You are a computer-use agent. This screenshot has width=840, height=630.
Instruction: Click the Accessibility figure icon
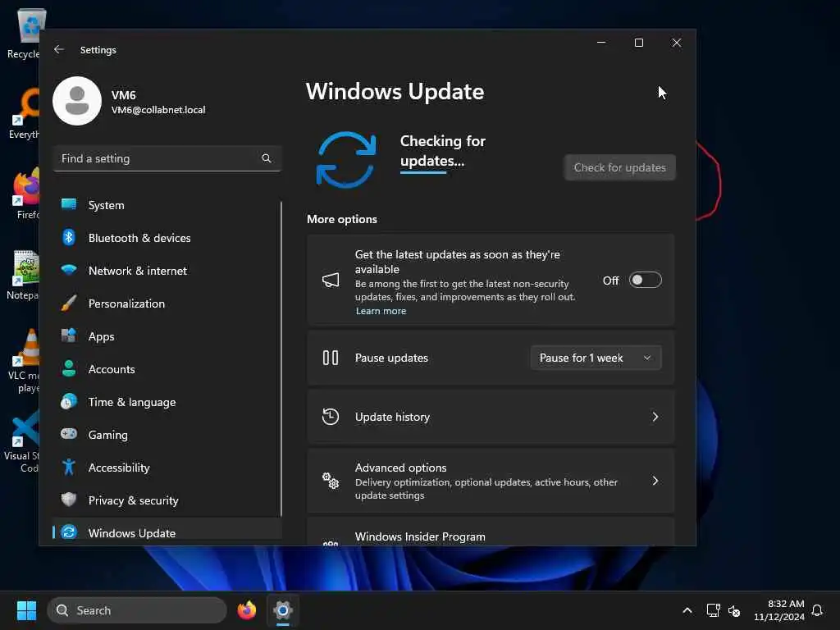[69, 467]
